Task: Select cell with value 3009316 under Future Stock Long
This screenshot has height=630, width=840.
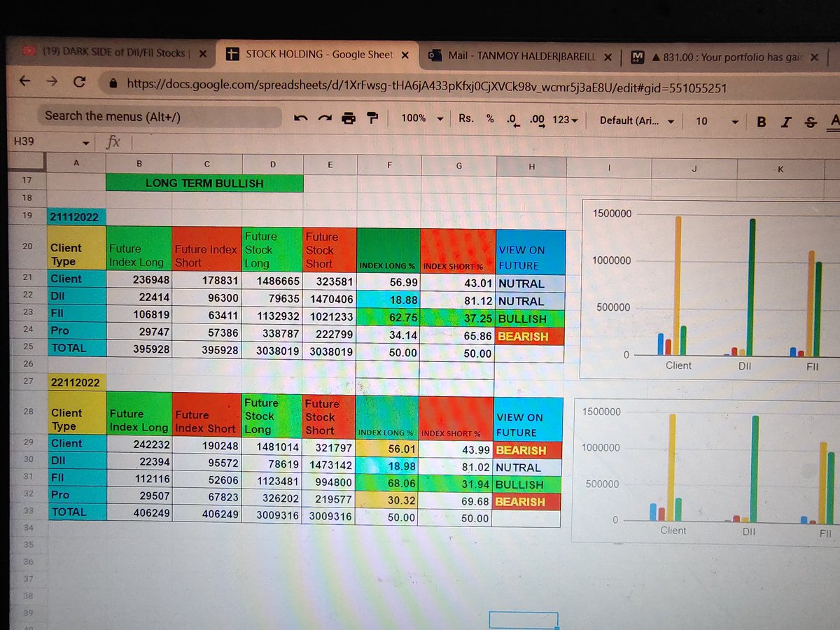Action: (272, 516)
